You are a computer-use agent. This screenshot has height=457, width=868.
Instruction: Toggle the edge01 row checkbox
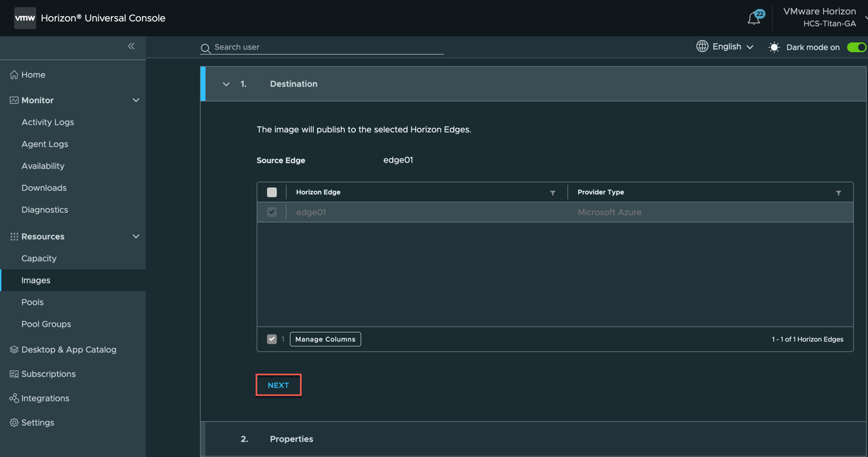click(x=272, y=212)
